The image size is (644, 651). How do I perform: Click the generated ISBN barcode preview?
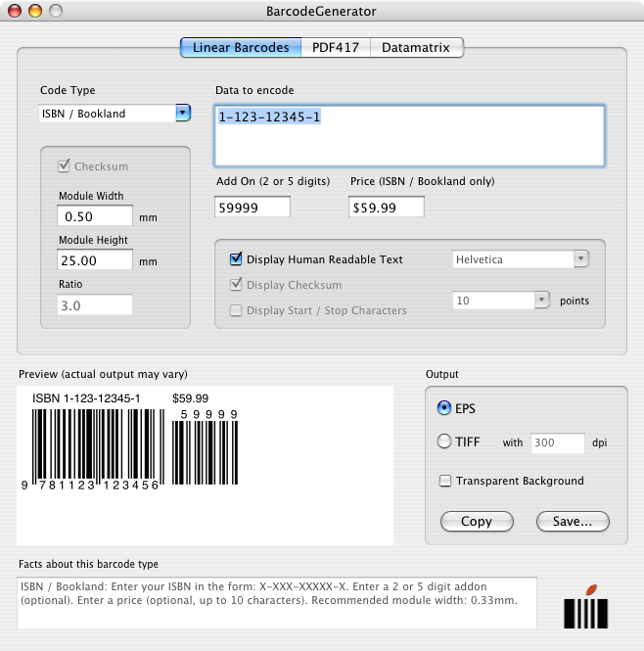pos(98,449)
